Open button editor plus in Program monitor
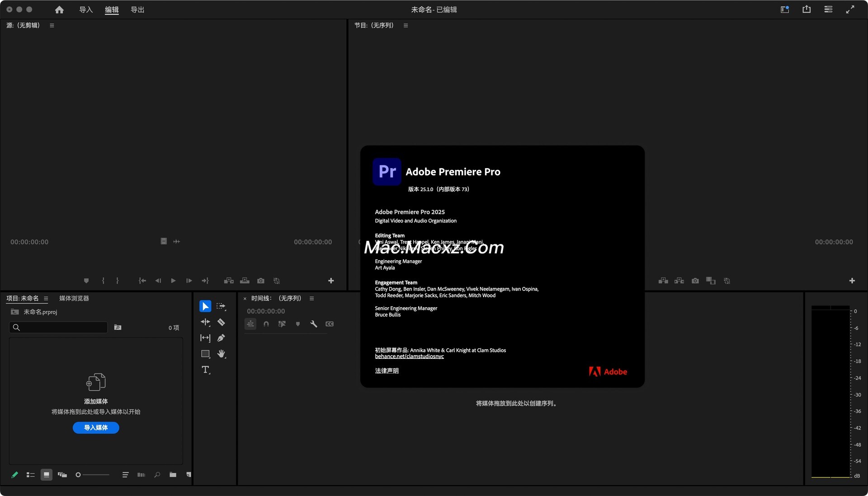 click(x=852, y=281)
